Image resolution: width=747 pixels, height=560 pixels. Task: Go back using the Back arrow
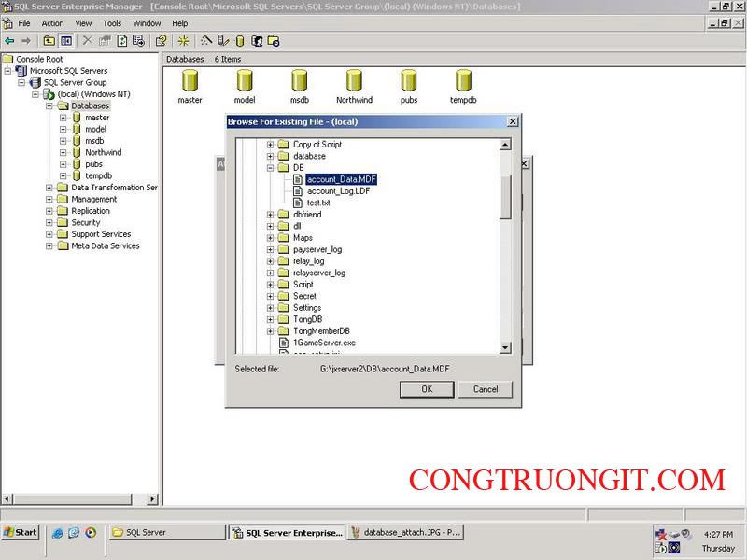tap(9, 41)
